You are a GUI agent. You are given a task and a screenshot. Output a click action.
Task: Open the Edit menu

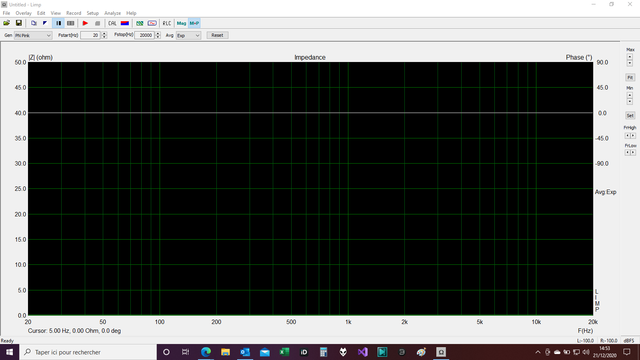click(41, 13)
